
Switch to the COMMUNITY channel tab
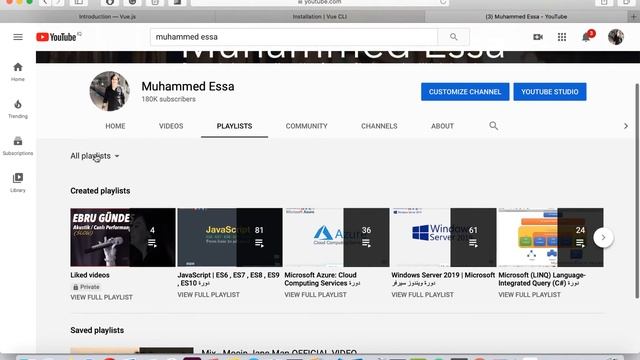[x=307, y=126]
